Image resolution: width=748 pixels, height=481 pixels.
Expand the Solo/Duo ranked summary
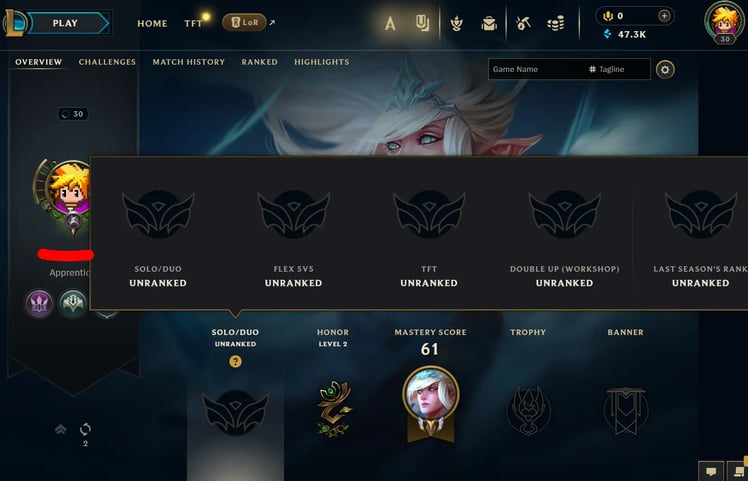[235, 337]
